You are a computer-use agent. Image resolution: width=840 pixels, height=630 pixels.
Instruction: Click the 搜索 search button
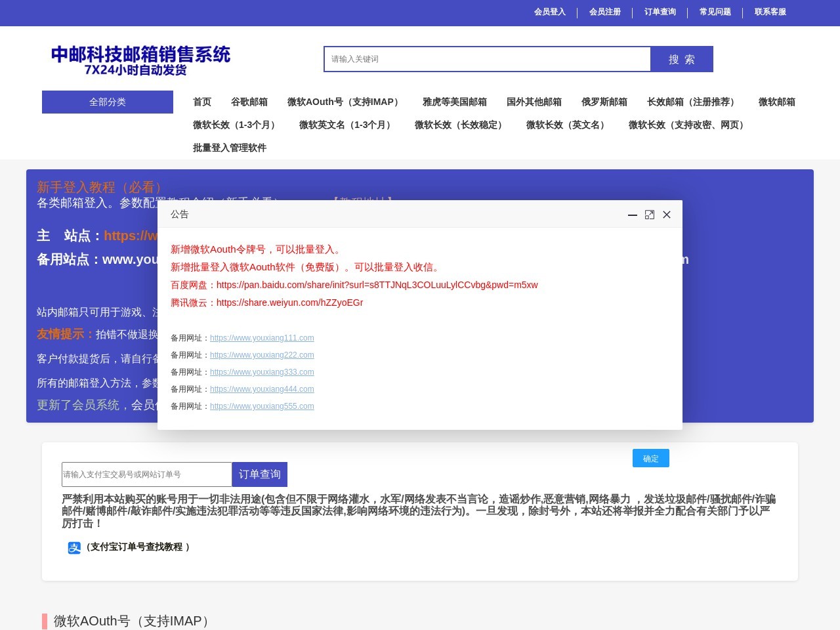click(682, 59)
